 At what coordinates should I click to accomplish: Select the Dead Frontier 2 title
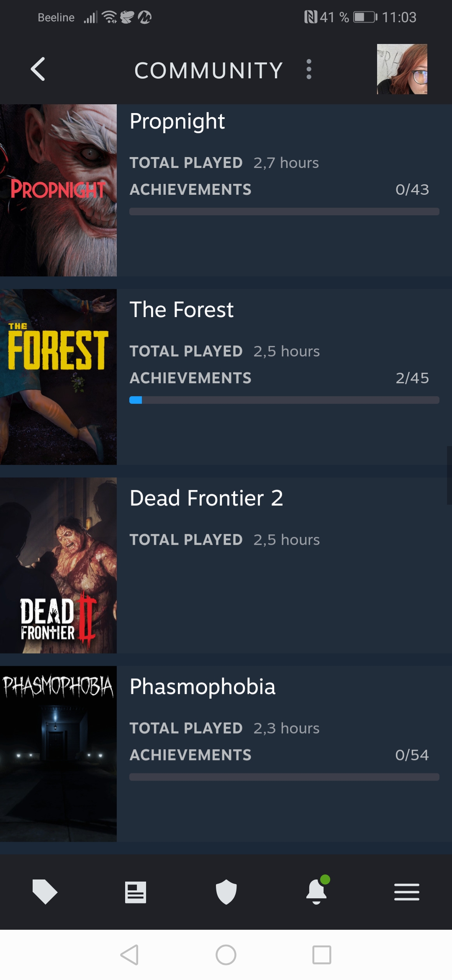coord(206,498)
